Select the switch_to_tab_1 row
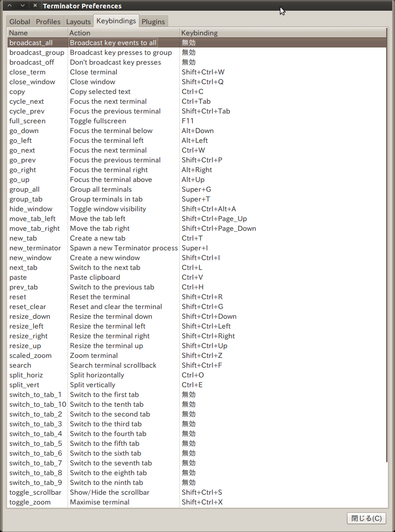This screenshot has width=395, height=532. click(197, 395)
